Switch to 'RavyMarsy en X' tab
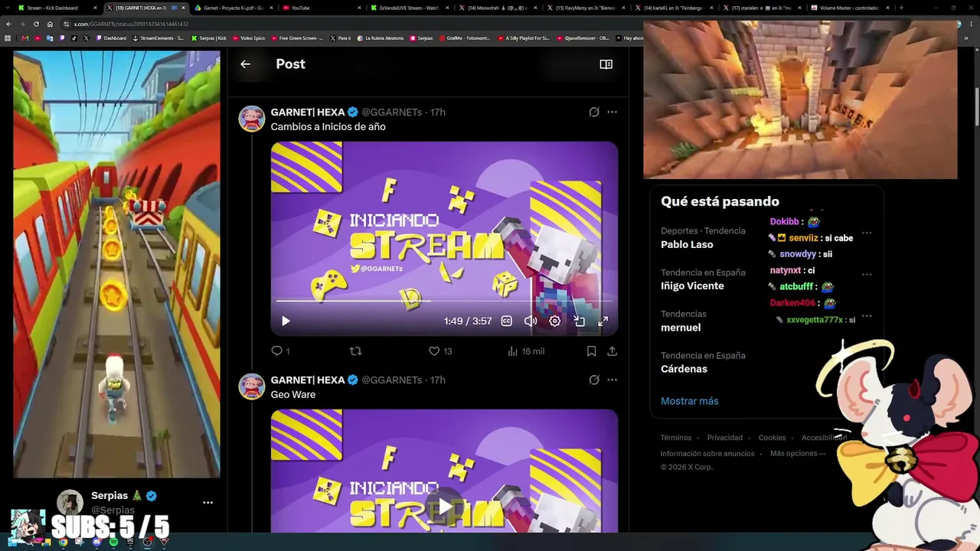980x551 pixels. [x=586, y=8]
